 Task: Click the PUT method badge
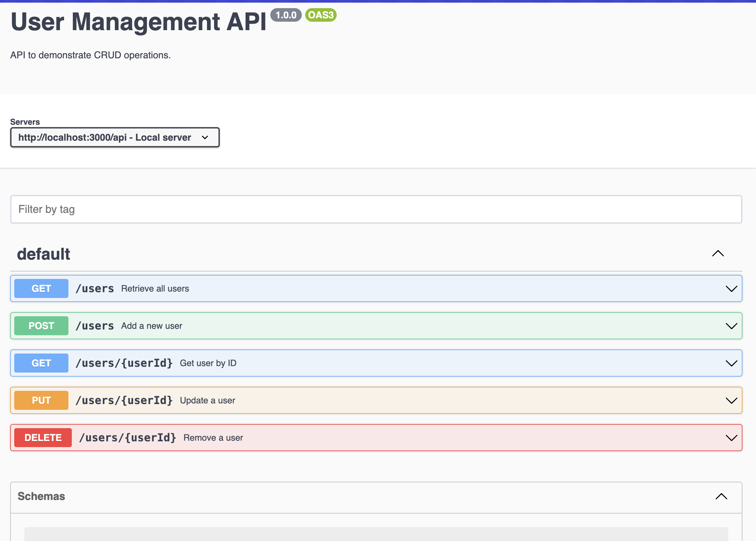(x=41, y=400)
